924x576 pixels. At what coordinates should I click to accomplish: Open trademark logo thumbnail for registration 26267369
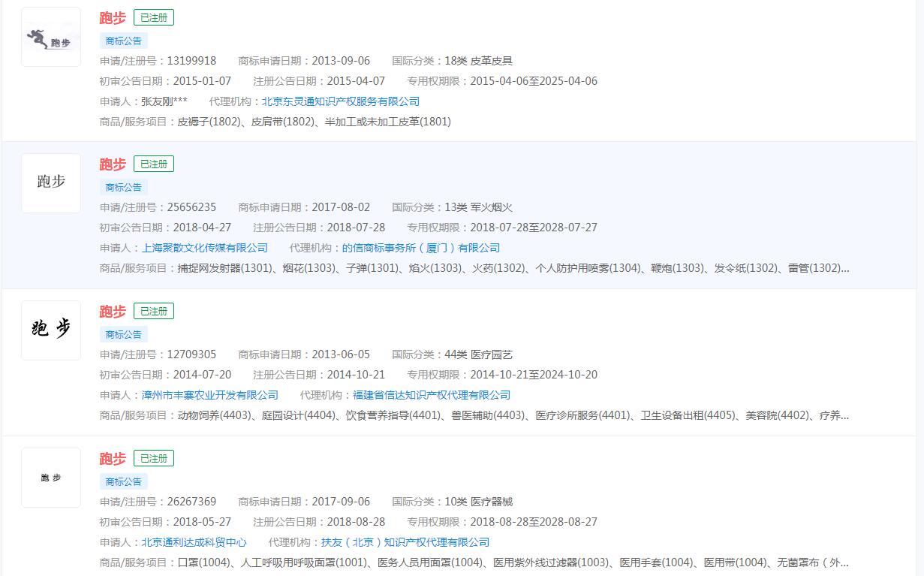pyautogui.click(x=51, y=478)
